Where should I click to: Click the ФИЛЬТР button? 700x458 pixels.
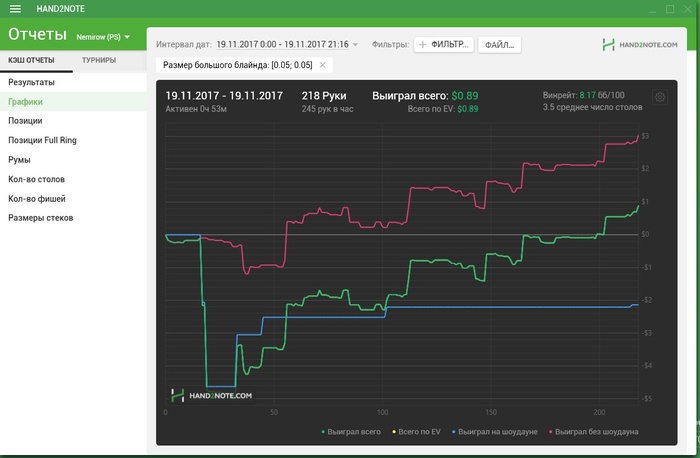click(x=443, y=45)
